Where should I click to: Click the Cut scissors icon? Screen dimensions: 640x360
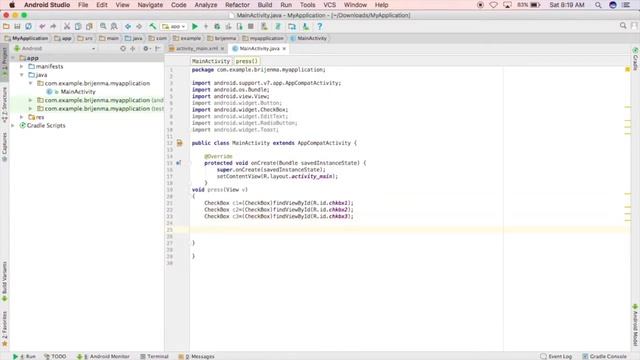(x=67, y=27)
